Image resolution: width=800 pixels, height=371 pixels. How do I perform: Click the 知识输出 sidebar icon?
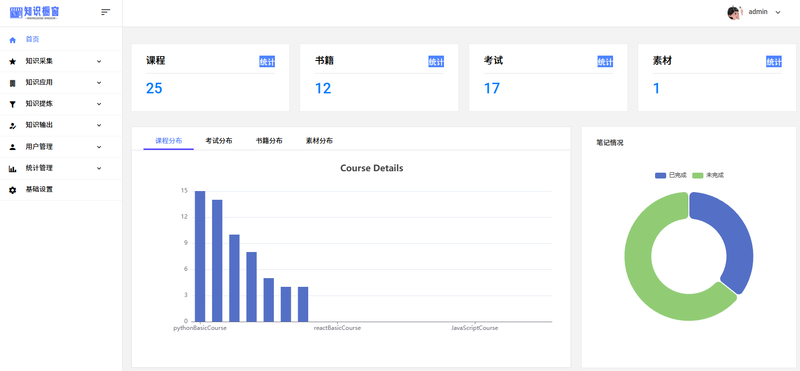coord(13,126)
